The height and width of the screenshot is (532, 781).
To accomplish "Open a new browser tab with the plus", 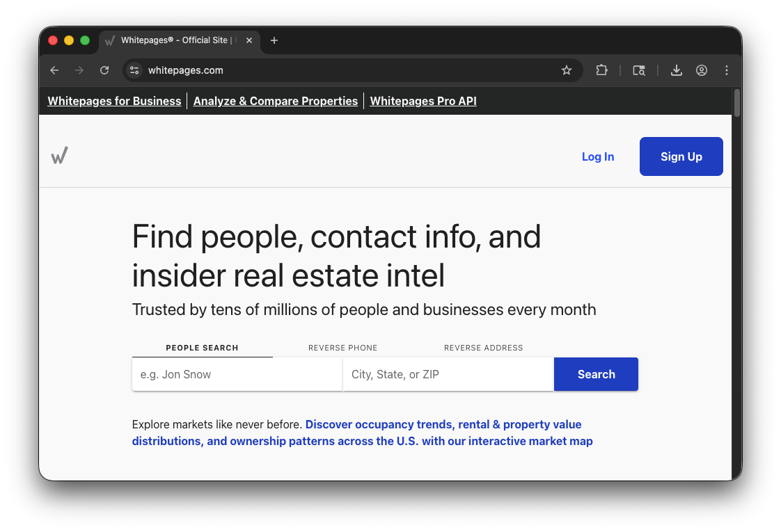I will tap(274, 40).
